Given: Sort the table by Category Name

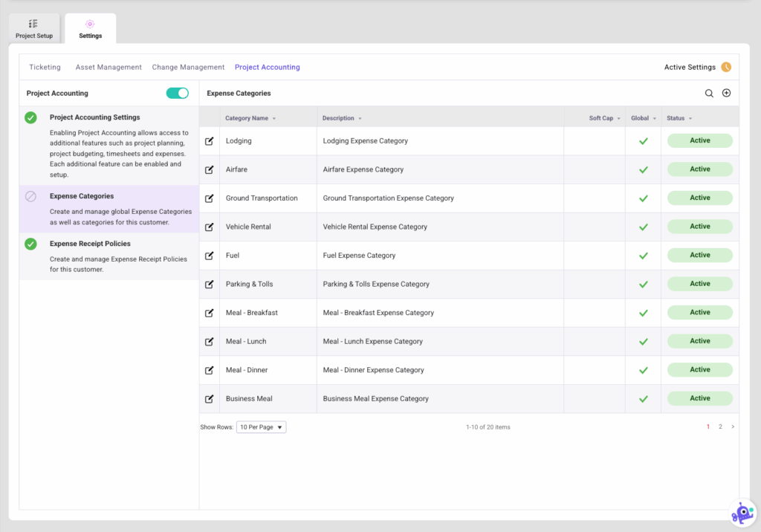Looking at the screenshot, I should [245, 117].
